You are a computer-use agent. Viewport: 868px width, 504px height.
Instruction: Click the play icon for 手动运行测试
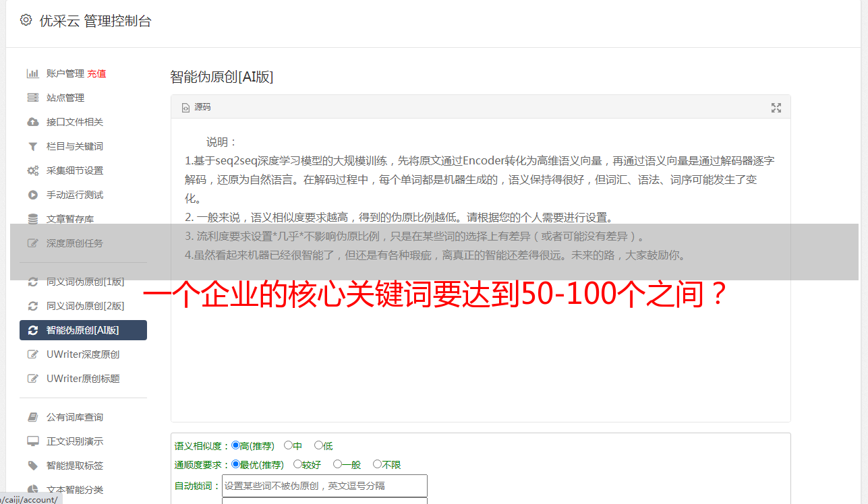32,195
